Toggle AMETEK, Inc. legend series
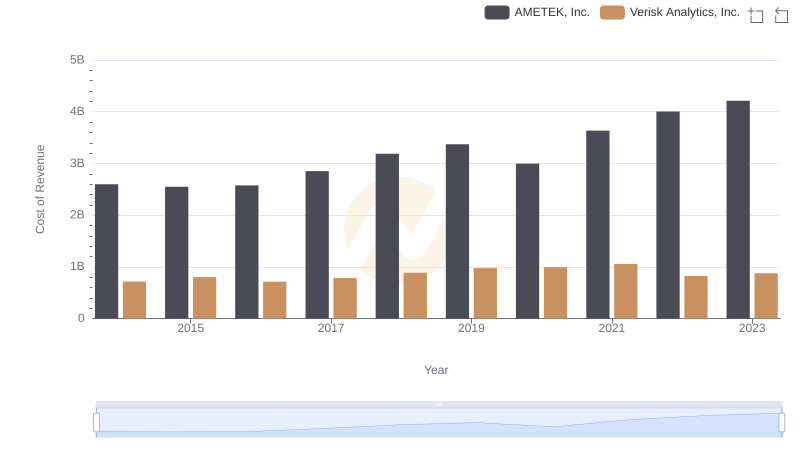Image resolution: width=800 pixels, height=461 pixels. point(537,12)
